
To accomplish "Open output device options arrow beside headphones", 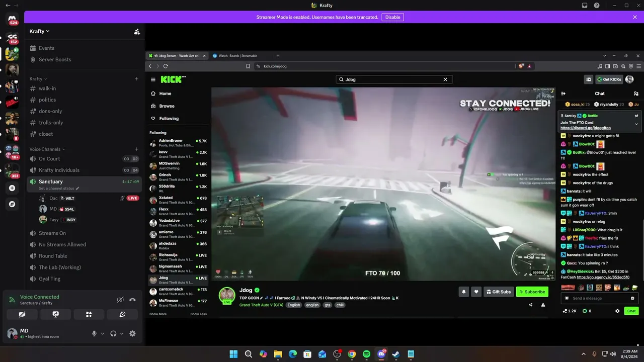I will coord(122,333).
